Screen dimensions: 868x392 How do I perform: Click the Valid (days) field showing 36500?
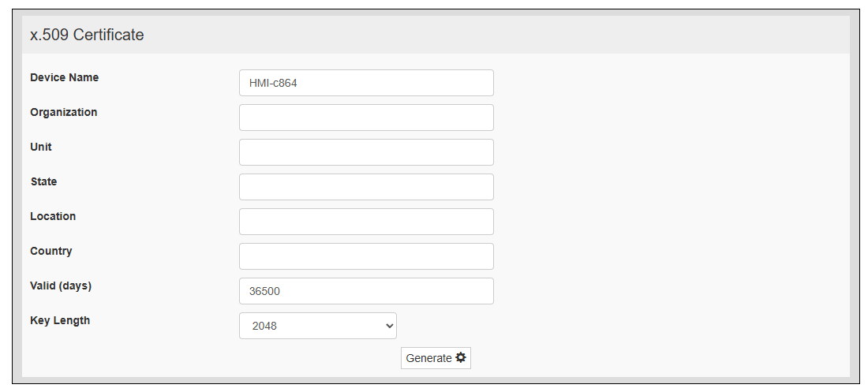366,291
